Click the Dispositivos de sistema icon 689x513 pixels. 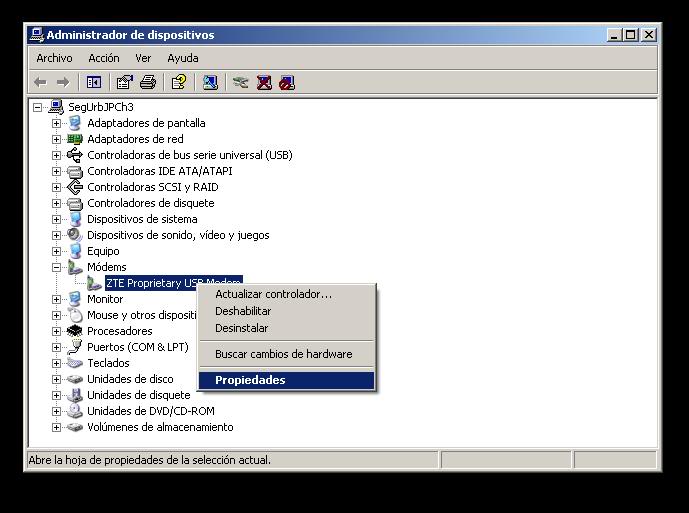pos(75,219)
